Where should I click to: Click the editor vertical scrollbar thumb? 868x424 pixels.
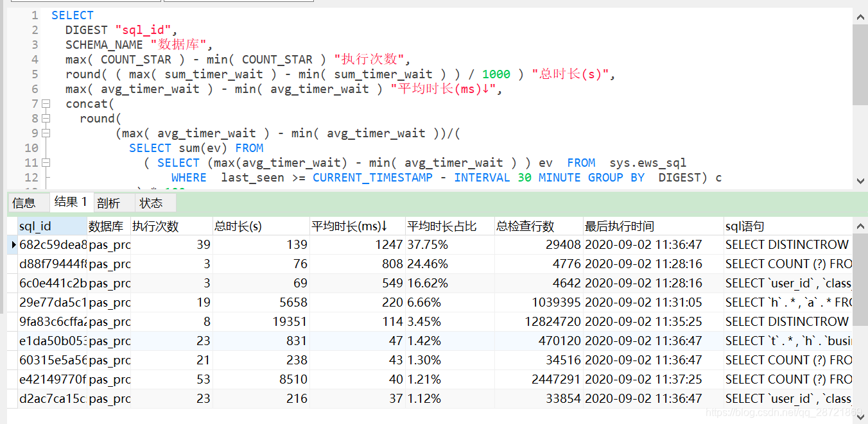860,64
